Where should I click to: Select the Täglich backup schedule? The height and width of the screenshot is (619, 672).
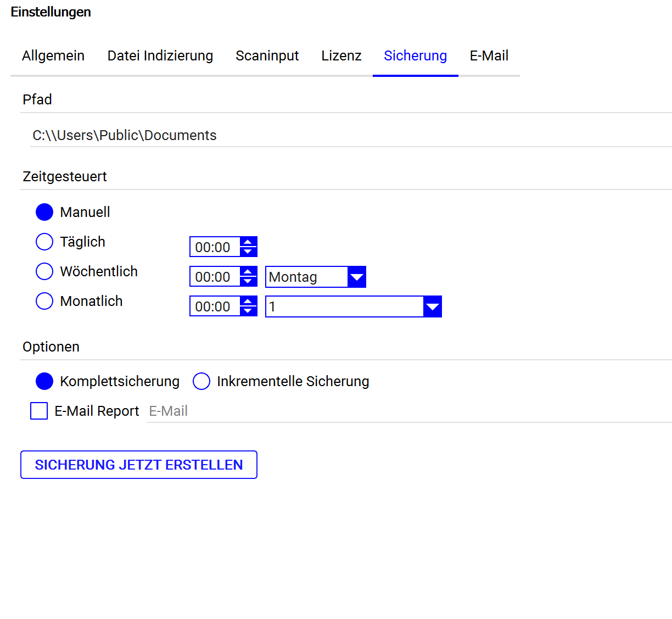(44, 242)
